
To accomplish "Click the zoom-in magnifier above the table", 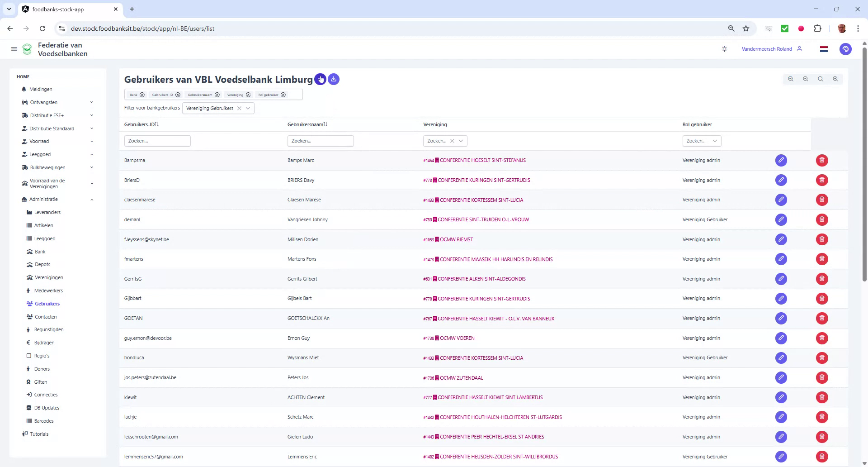I will [x=835, y=79].
